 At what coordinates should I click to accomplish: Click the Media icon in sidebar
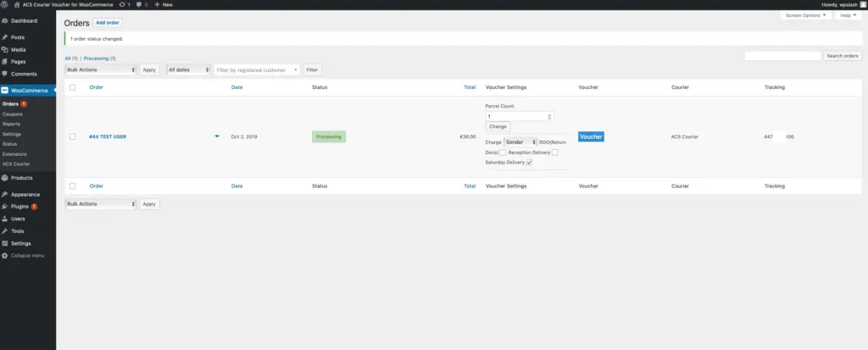(x=4, y=49)
